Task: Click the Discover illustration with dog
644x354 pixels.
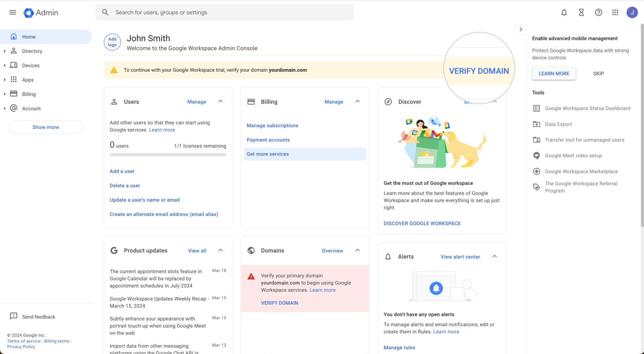Action: pos(442,142)
